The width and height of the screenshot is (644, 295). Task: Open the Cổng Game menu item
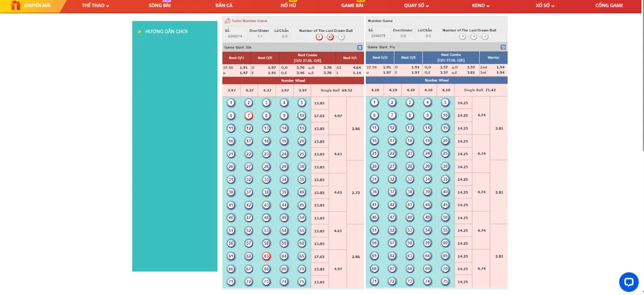pyautogui.click(x=609, y=6)
